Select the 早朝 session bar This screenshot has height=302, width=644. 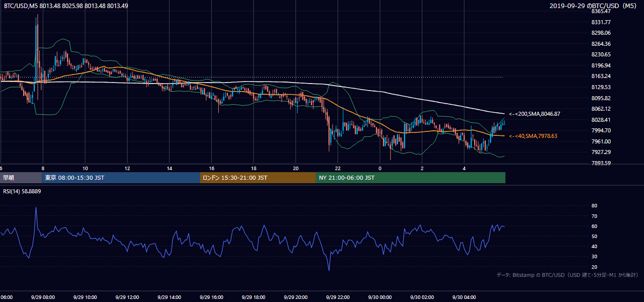pyautogui.click(x=21, y=178)
